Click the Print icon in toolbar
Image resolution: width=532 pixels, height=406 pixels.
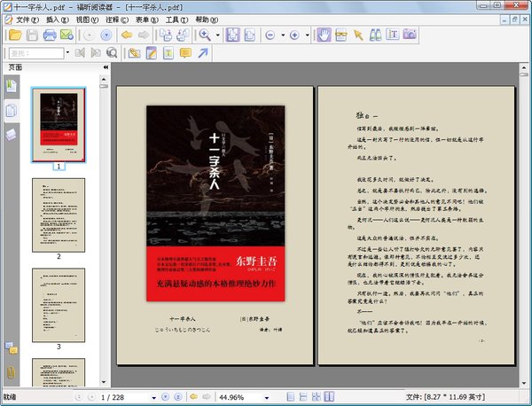[51, 35]
